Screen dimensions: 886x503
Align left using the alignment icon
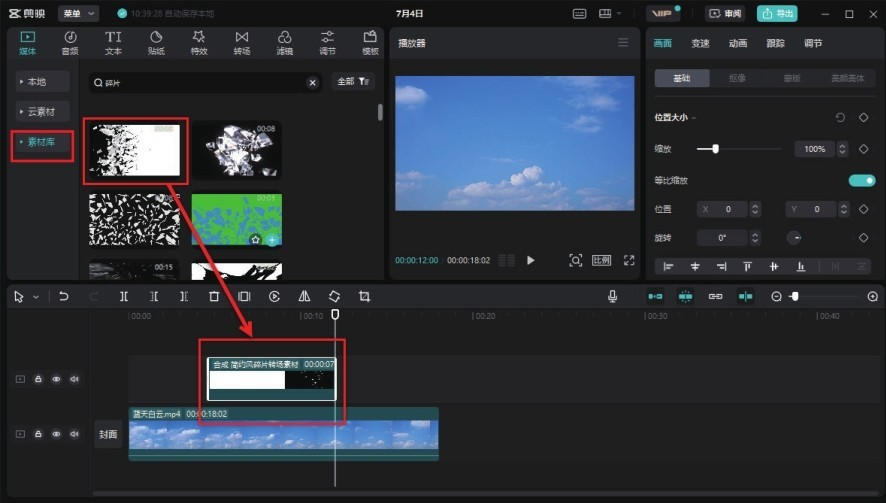pyautogui.click(x=668, y=266)
